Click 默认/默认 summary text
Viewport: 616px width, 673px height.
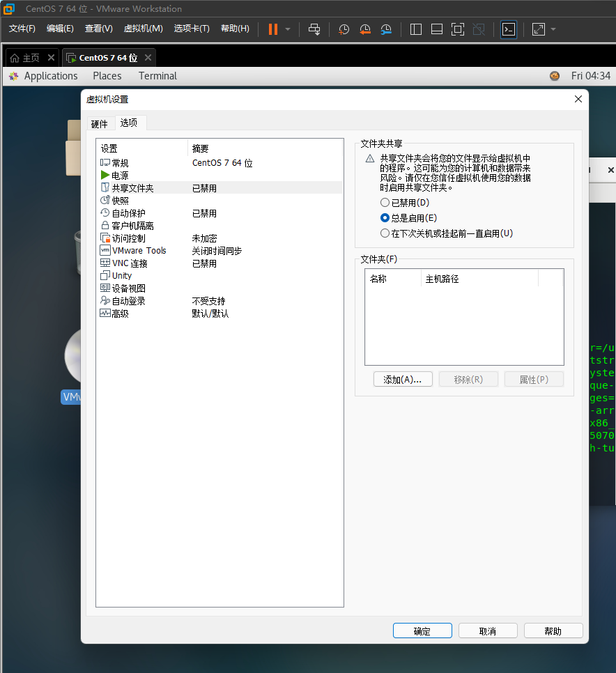(210, 314)
